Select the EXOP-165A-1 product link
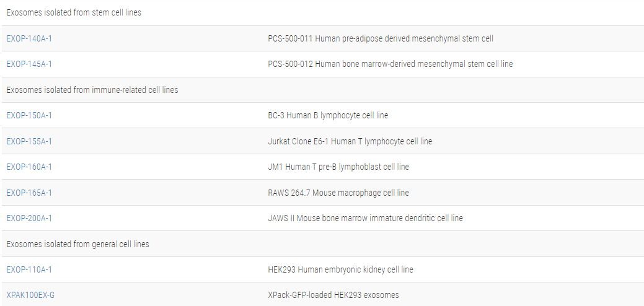 [x=29, y=193]
